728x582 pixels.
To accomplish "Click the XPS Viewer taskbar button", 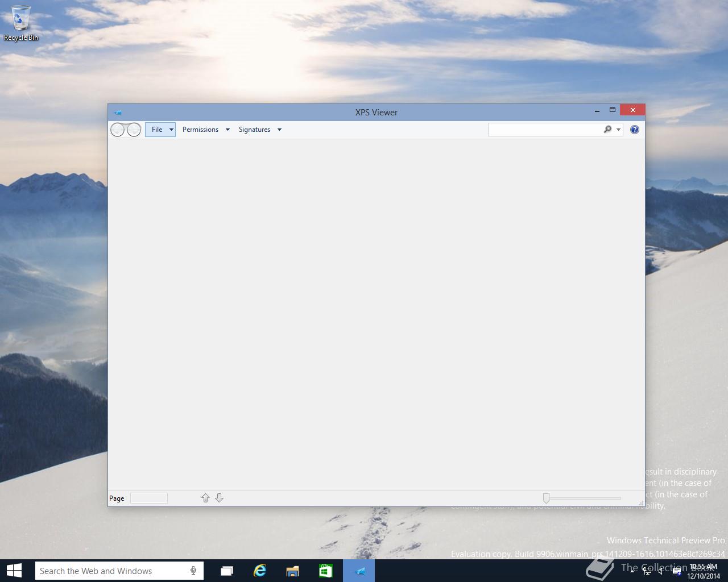I will pos(359,571).
